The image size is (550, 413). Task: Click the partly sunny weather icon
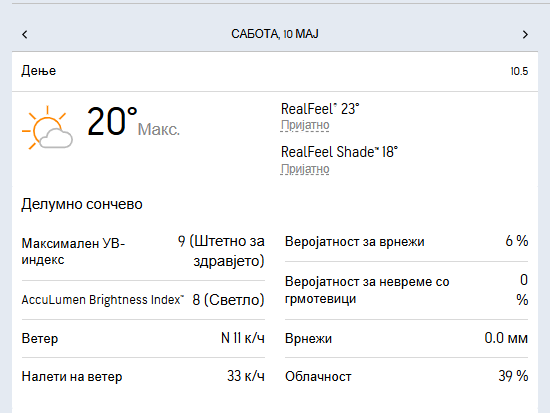(47, 127)
